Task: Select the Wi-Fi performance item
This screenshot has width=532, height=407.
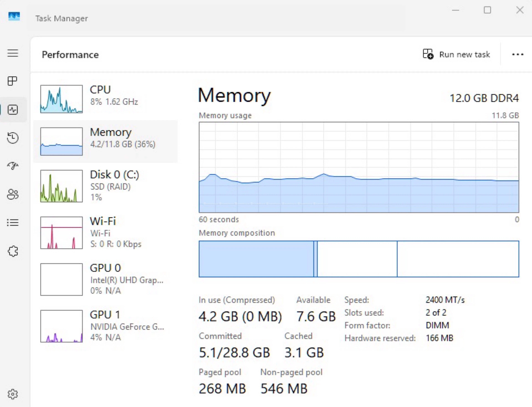Action: pos(105,233)
